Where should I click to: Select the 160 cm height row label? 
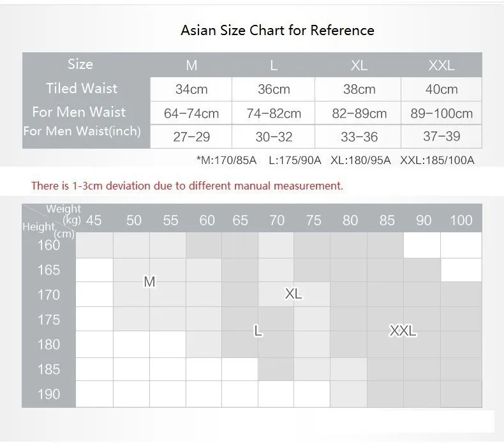click(x=48, y=245)
